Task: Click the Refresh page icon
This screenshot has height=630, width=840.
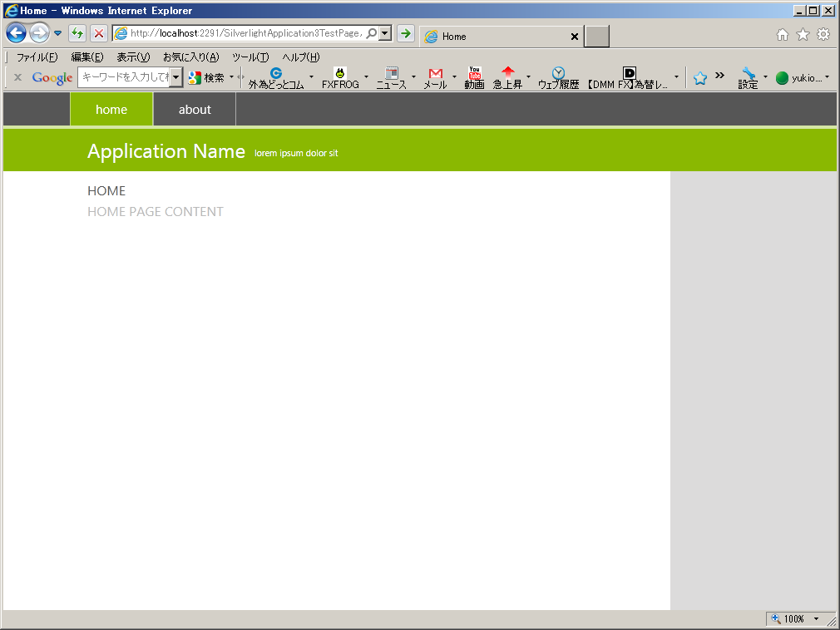Action: tap(77, 33)
